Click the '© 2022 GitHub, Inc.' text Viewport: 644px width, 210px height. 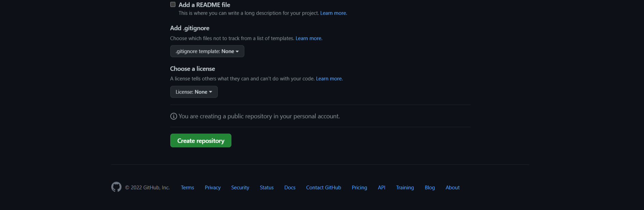[x=147, y=187]
